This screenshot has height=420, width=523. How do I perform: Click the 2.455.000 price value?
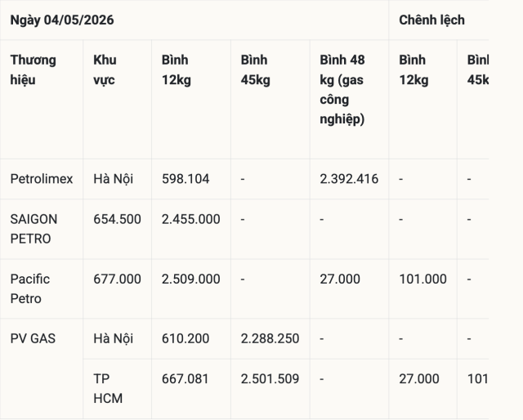190,219
